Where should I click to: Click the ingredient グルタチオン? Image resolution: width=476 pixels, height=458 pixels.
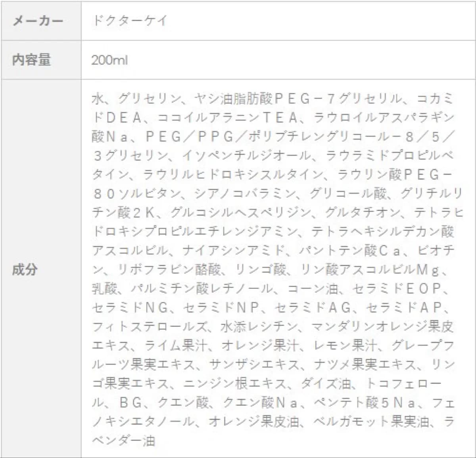[362, 213]
